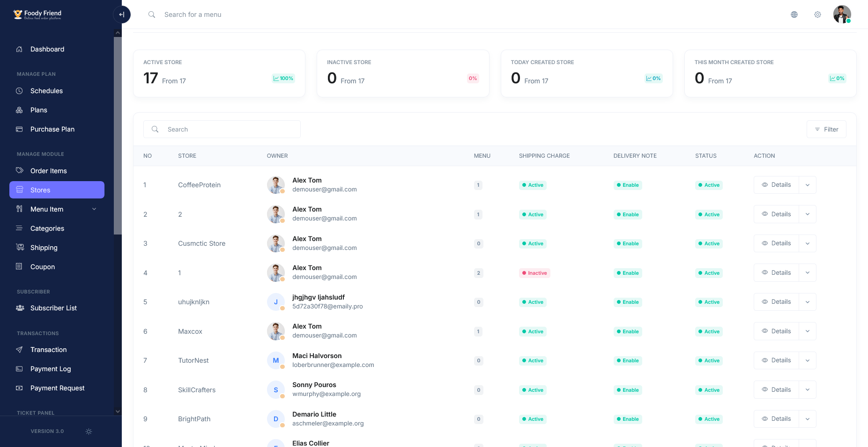Click Sonny Pouros owner avatar

[x=276, y=390]
